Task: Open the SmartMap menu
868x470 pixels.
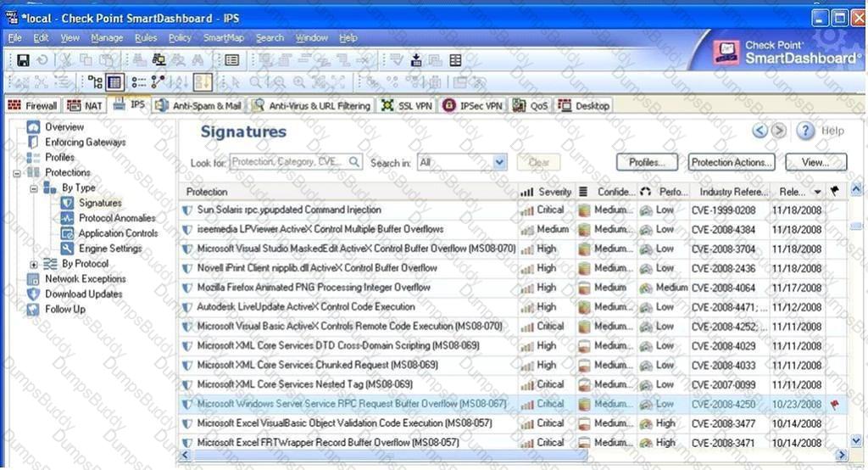Action: click(x=224, y=37)
